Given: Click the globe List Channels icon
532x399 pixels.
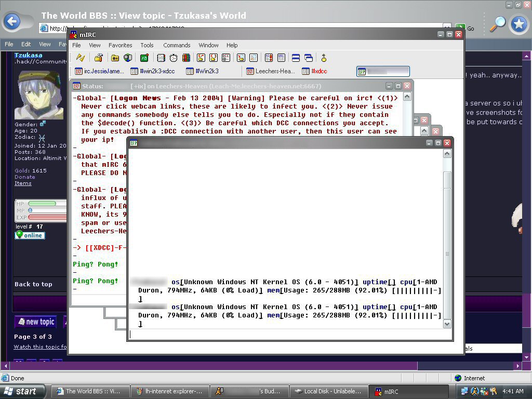Looking at the screenshot, I should pyautogui.click(x=127, y=58).
